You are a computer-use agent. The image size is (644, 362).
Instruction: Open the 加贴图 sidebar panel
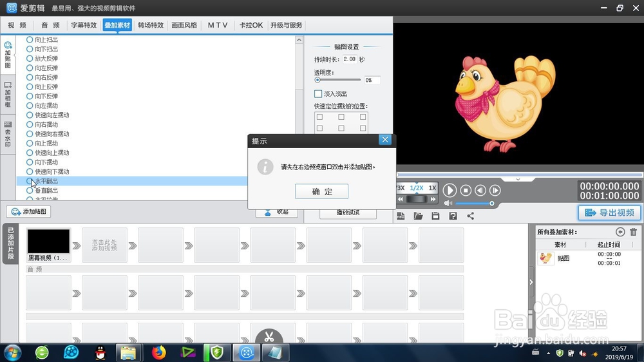tap(8, 55)
